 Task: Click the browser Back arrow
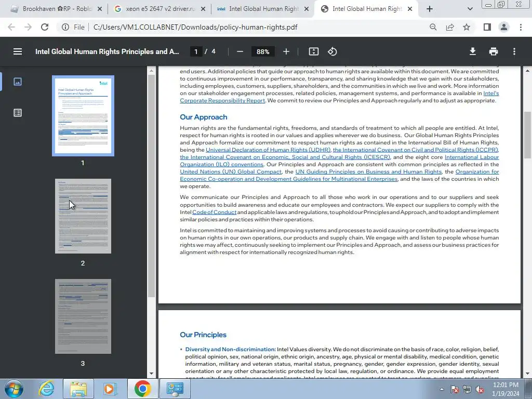tap(11, 27)
